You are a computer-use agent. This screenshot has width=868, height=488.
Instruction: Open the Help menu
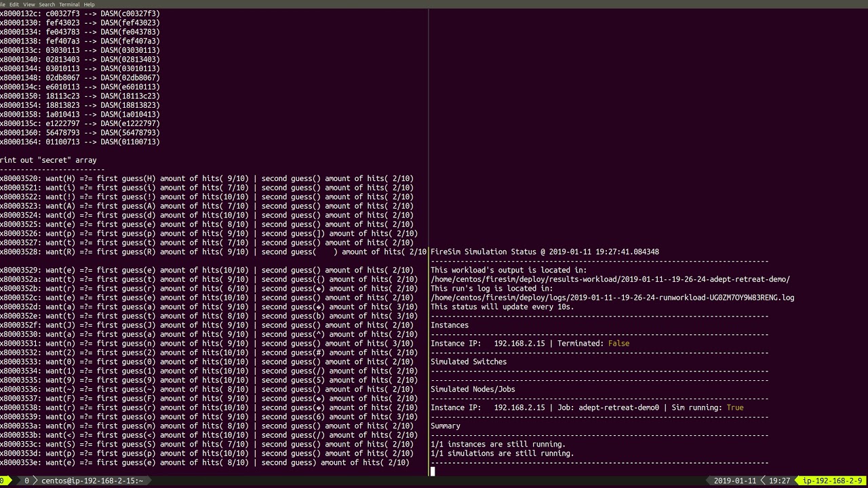click(x=89, y=4)
